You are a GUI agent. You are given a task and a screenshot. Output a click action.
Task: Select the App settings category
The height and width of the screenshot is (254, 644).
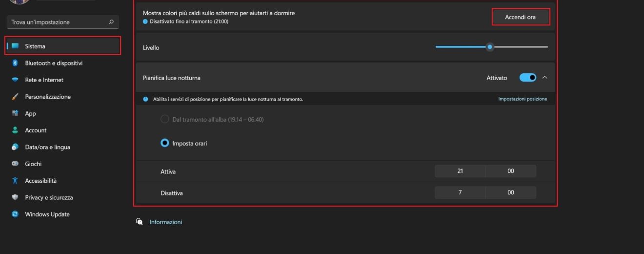pyautogui.click(x=63, y=113)
